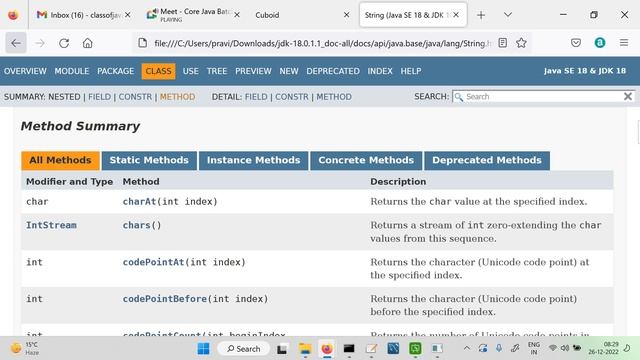Viewport: 640px width, 360px height.
Task: Open the Pocket save icon
Action: pyautogui.click(x=576, y=43)
